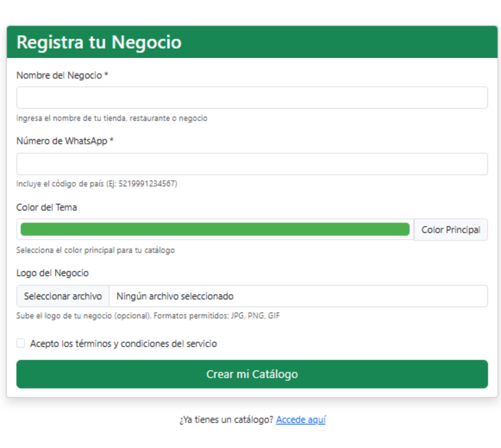Click the Ningún archivo seleccionado area
Image resolution: width=501 pixels, height=448 pixels.
pyautogui.click(x=219, y=296)
